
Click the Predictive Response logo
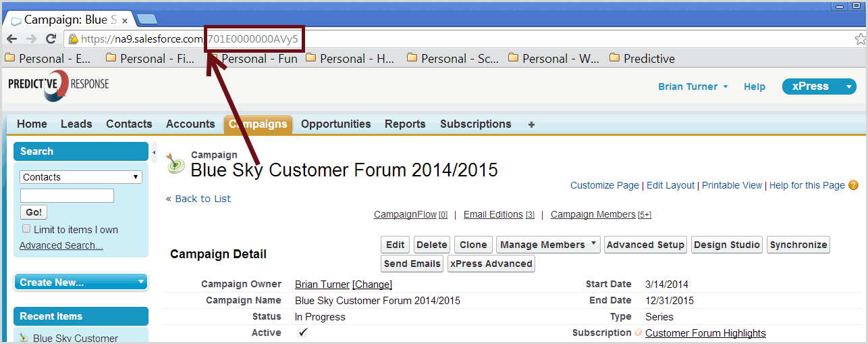point(58,87)
